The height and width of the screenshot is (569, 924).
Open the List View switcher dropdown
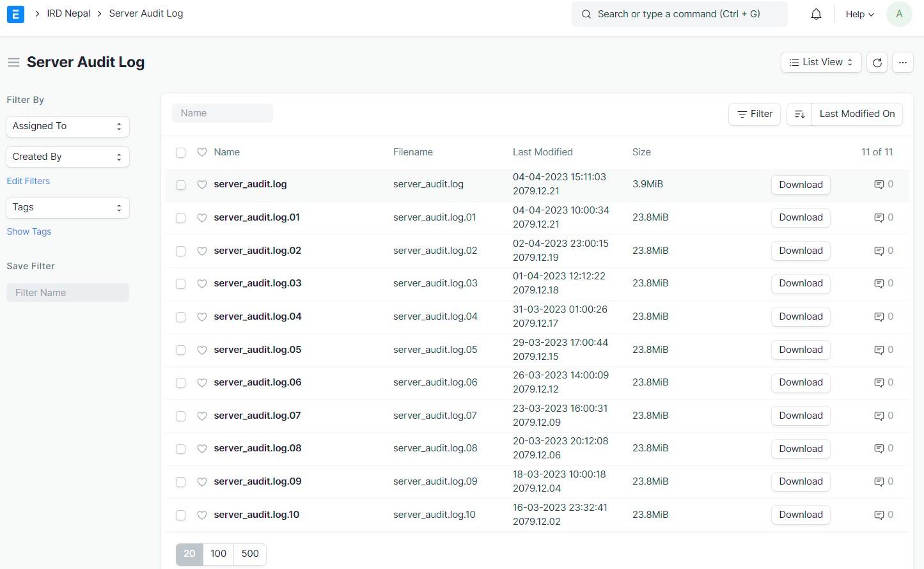point(820,63)
